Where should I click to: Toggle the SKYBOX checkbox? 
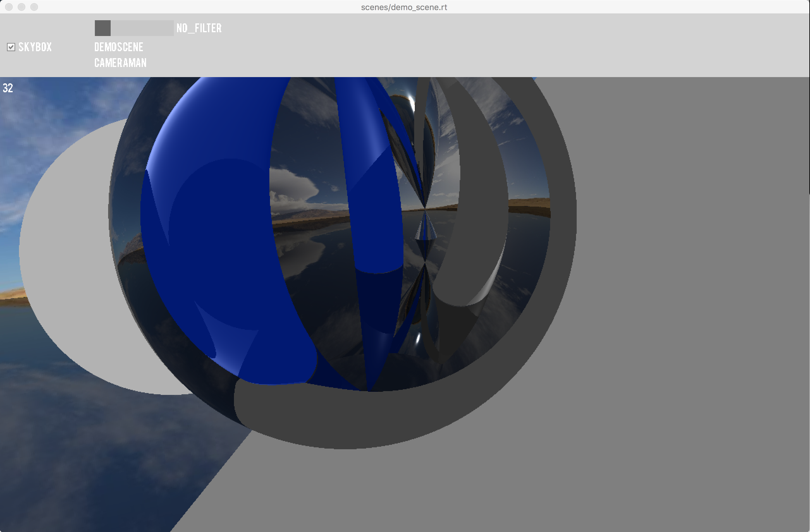click(11, 47)
